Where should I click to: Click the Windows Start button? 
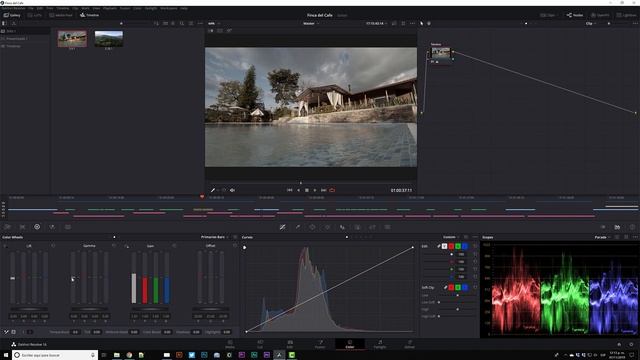pyautogui.click(x=6, y=355)
